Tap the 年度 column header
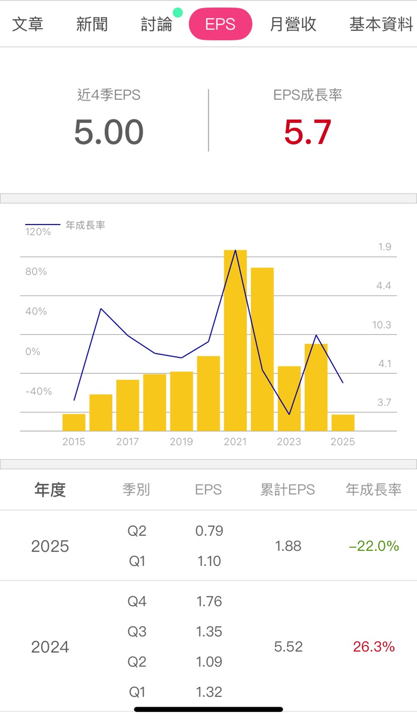The image size is (417, 720). coord(50,490)
